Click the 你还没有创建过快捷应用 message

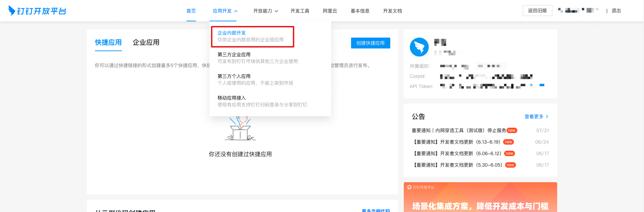click(x=240, y=154)
